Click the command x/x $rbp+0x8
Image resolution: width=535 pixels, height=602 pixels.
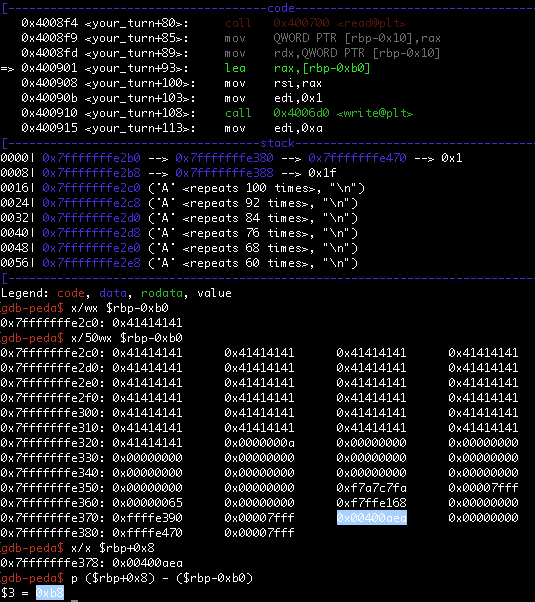click(113, 548)
